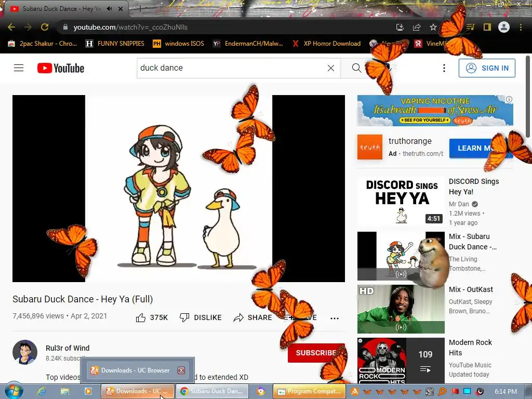Open Mix - Subaru Duck Dance title

pos(473,242)
